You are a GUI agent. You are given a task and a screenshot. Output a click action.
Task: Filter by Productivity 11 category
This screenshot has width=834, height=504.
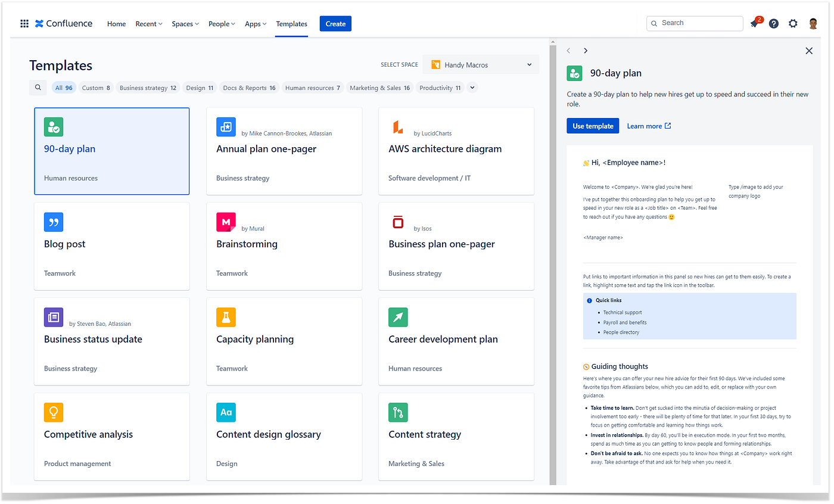pyautogui.click(x=440, y=88)
